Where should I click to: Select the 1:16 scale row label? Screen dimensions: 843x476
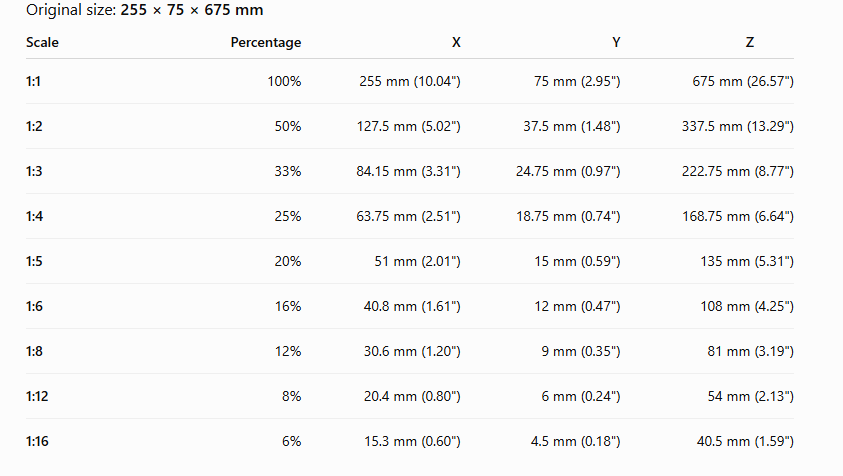37,442
